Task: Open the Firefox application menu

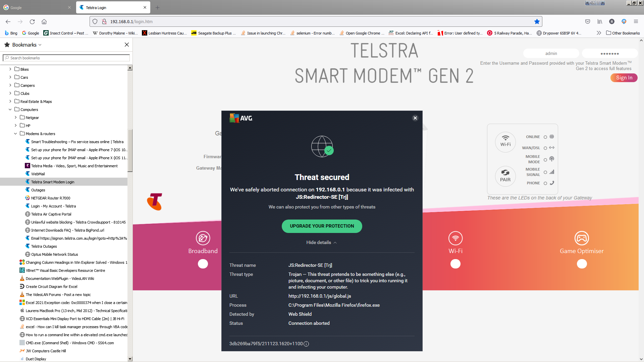Action: (x=636, y=21)
